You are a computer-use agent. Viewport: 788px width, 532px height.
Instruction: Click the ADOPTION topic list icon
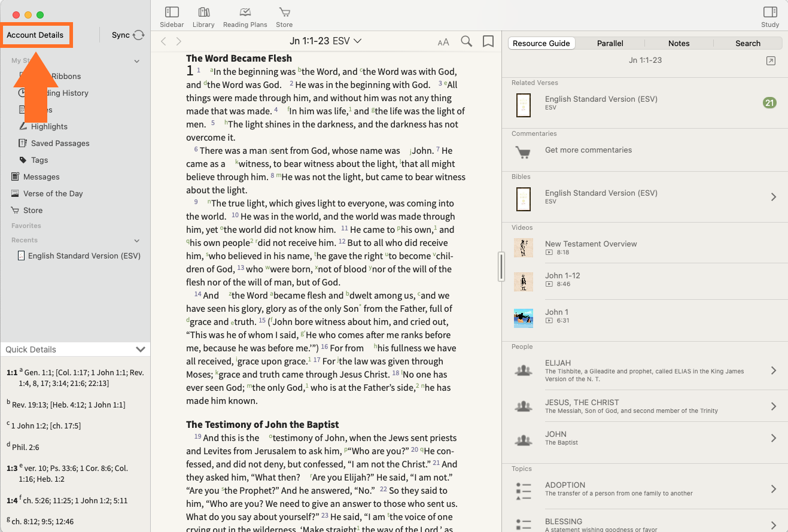click(x=523, y=492)
